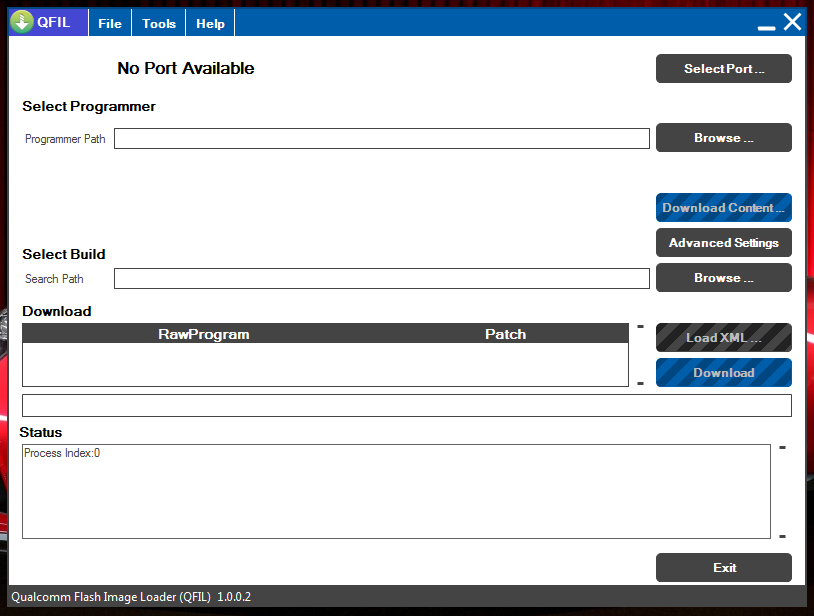This screenshot has width=814, height=616.
Task: Click the Download Content button
Action: pos(724,208)
